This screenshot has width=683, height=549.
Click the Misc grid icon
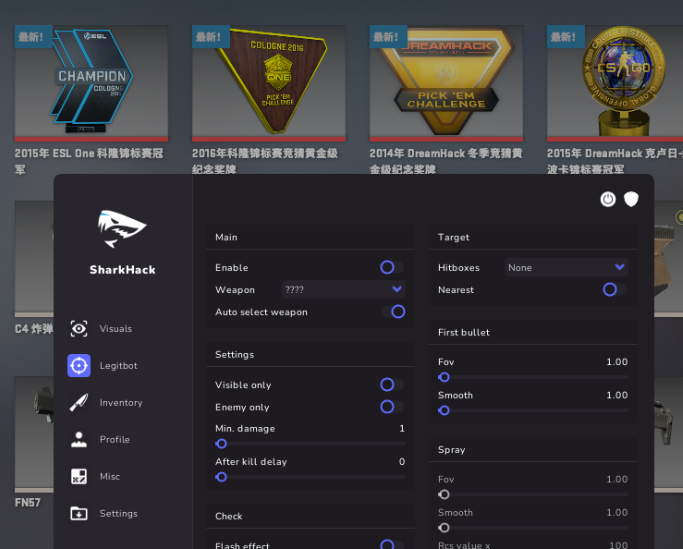coord(79,476)
